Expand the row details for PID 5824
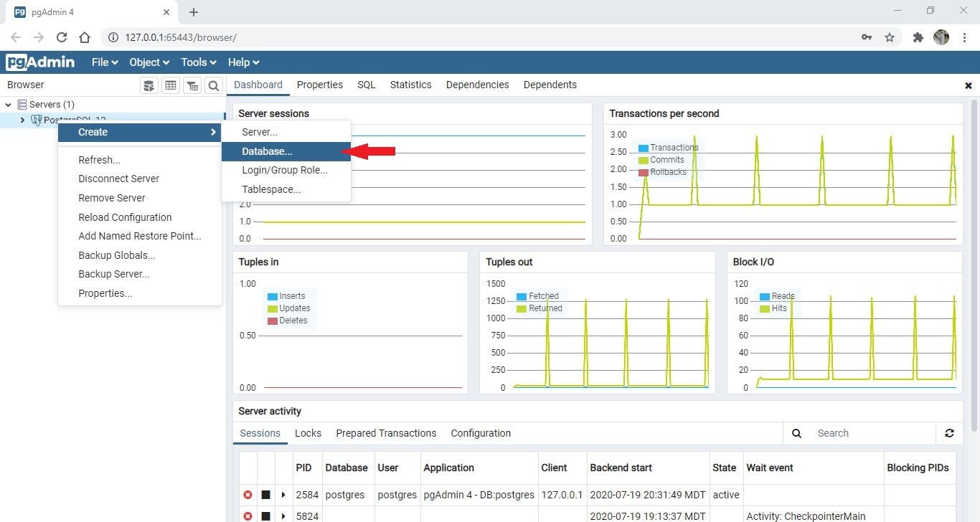The width and height of the screenshot is (980, 522). pos(283,516)
